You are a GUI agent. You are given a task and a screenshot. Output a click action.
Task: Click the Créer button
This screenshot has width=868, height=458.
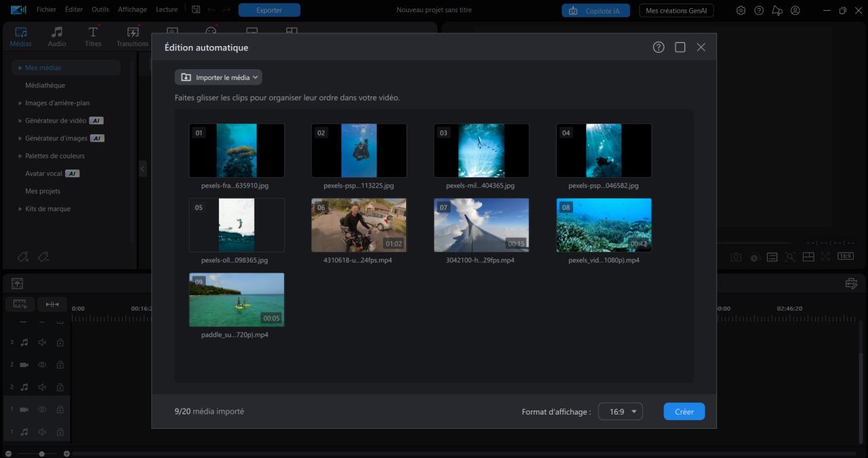coord(684,411)
